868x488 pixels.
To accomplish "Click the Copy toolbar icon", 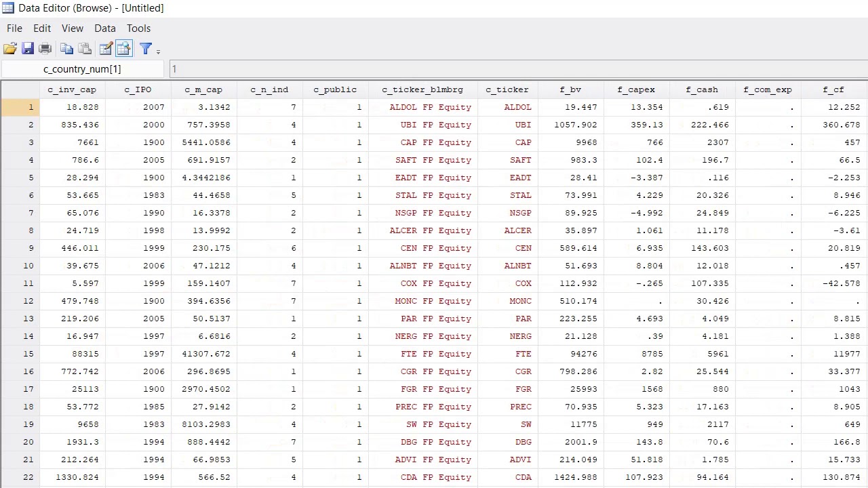I will point(66,48).
